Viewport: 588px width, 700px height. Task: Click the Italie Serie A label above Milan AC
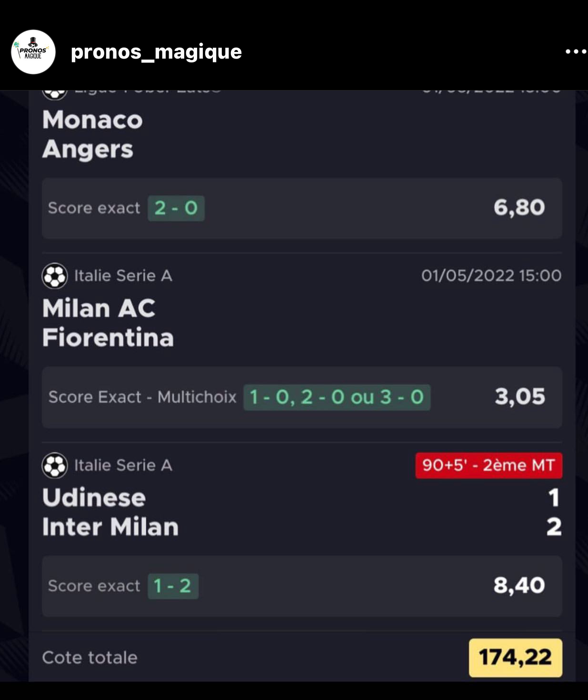(x=123, y=276)
